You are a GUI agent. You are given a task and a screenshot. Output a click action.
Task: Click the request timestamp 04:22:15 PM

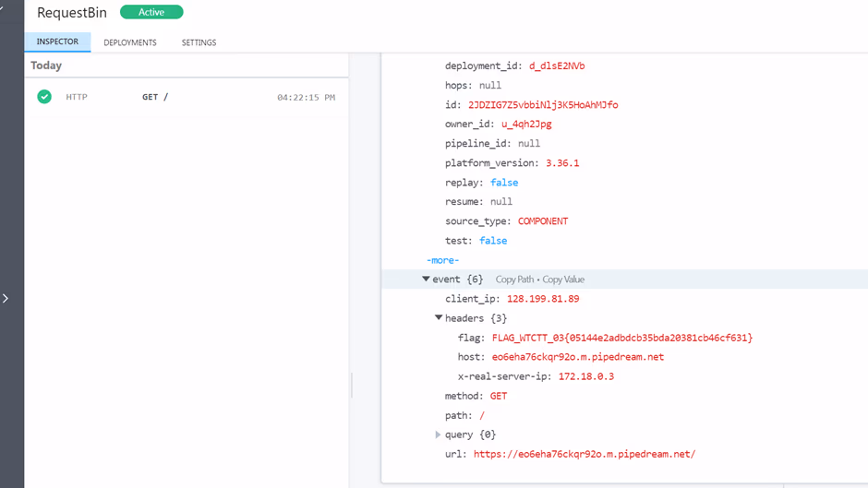point(307,98)
